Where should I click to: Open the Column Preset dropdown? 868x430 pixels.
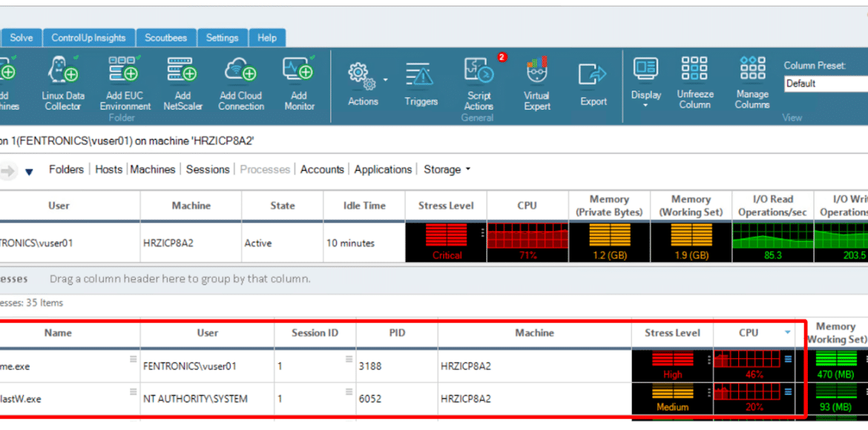tap(826, 84)
